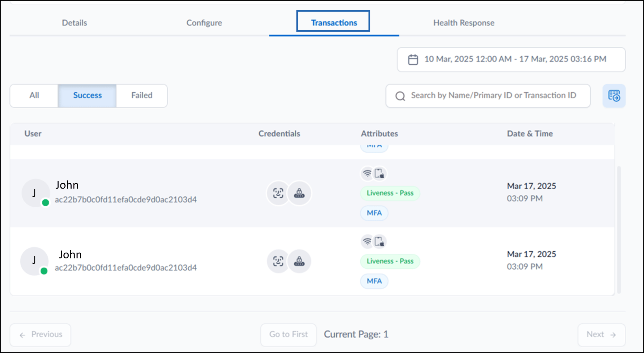Open the date range picker
The width and height of the screenshot is (644, 353).
coord(511,60)
